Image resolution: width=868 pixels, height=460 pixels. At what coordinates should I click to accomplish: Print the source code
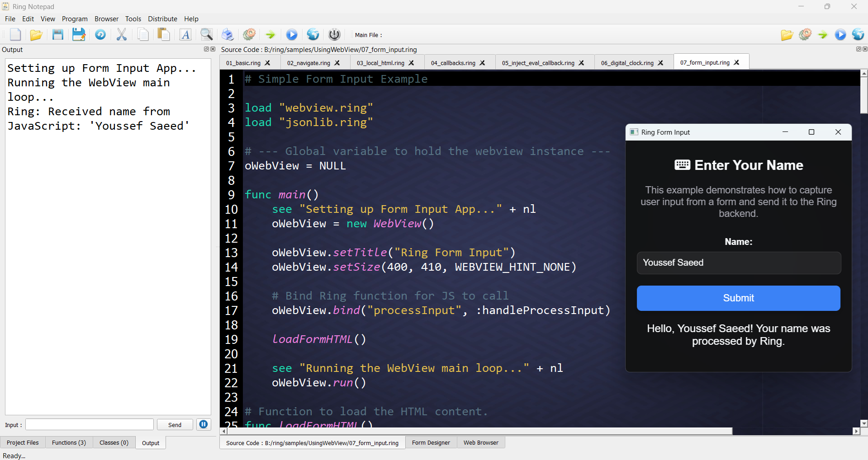[x=228, y=34]
